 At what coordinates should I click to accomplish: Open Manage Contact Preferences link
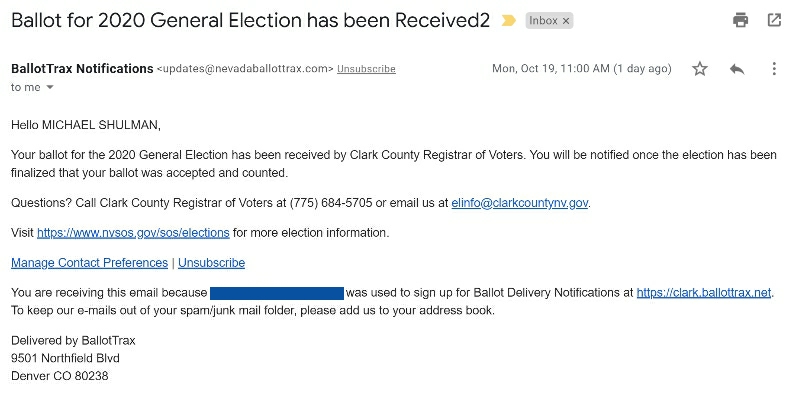point(89,263)
